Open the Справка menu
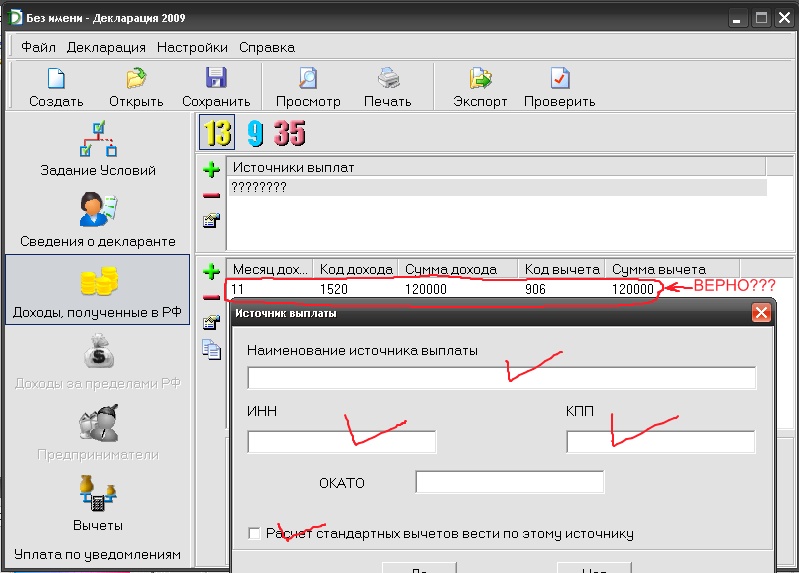799x573 pixels. (x=266, y=47)
